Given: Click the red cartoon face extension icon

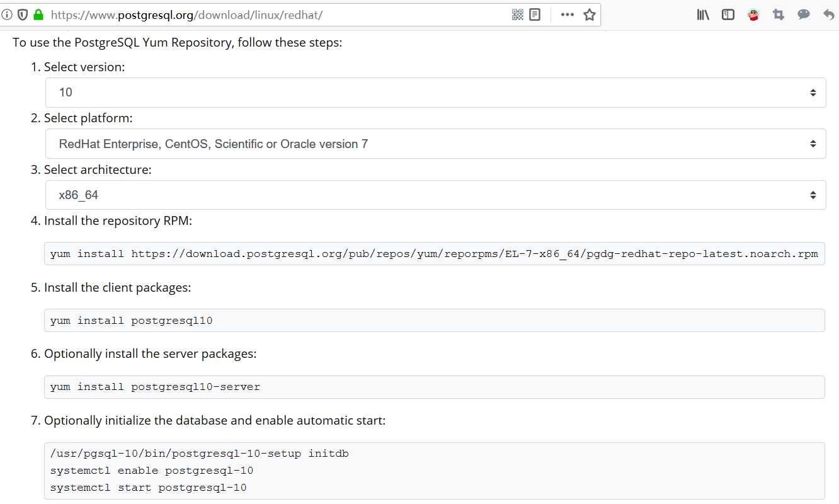Looking at the screenshot, I should [x=753, y=14].
